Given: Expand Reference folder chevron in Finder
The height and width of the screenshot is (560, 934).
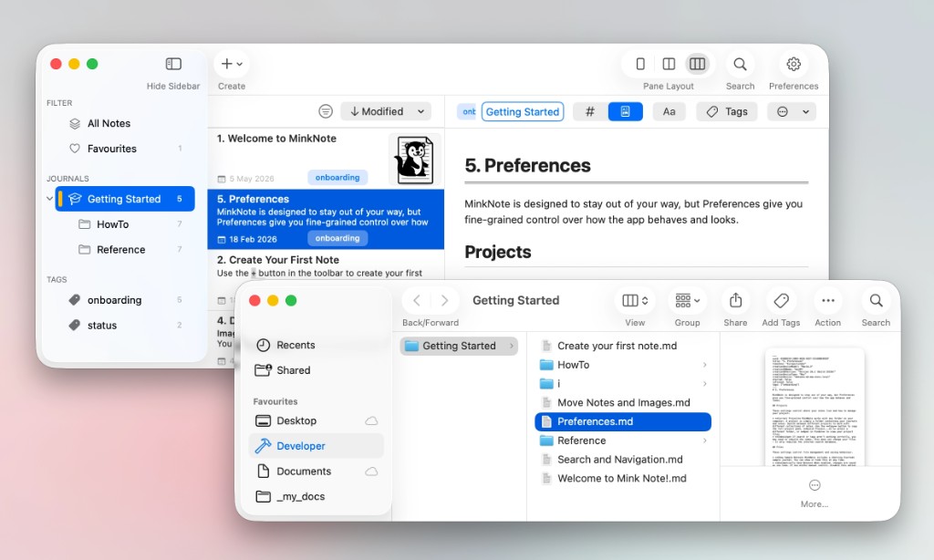Looking at the screenshot, I should coord(705,441).
